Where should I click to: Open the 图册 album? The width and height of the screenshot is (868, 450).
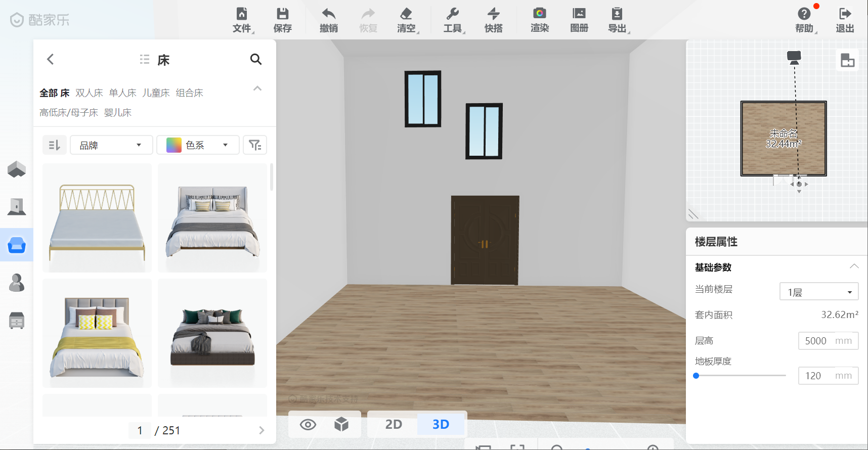point(579,20)
